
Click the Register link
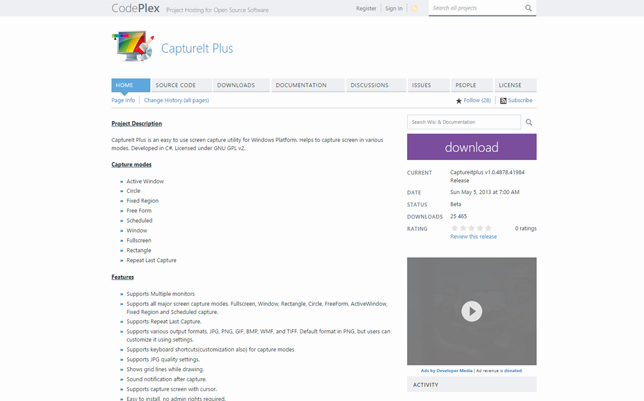click(x=366, y=8)
